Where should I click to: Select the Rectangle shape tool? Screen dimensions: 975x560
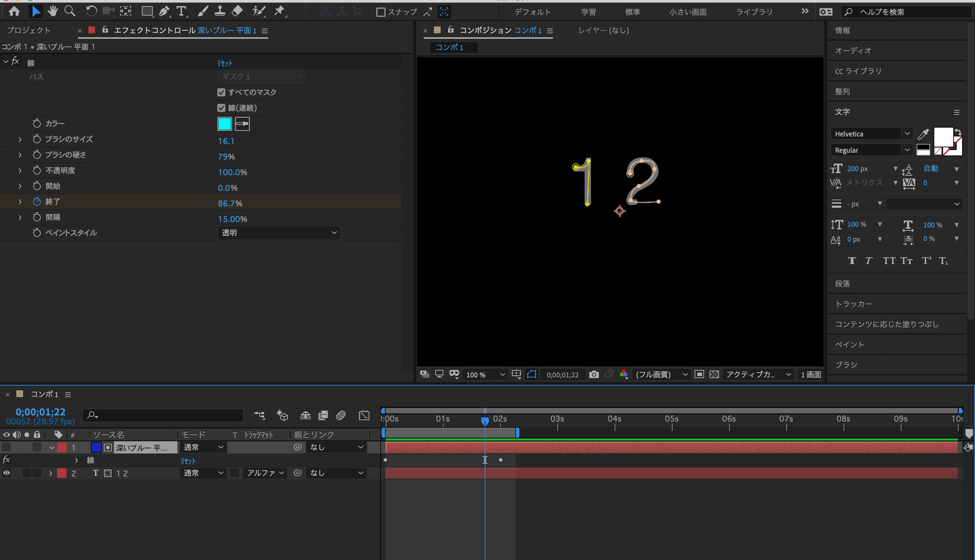click(147, 12)
